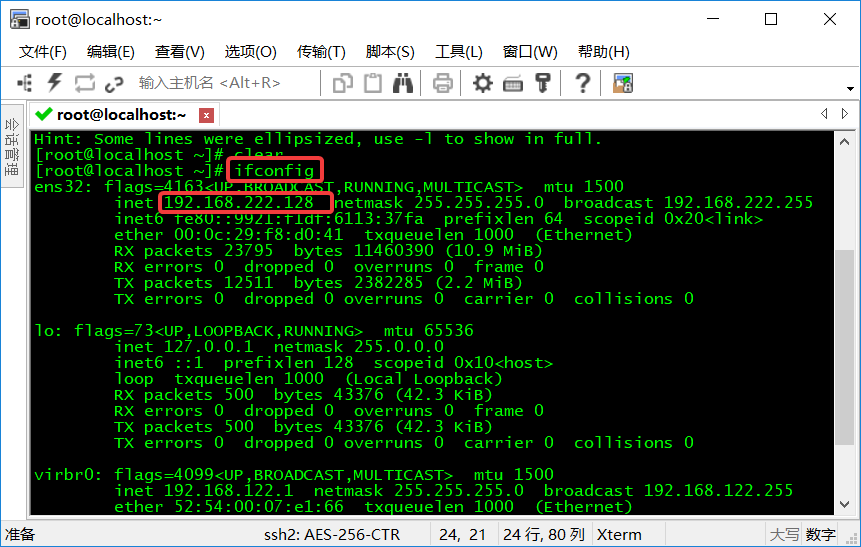Click the Disconnect link icon

tap(114, 84)
